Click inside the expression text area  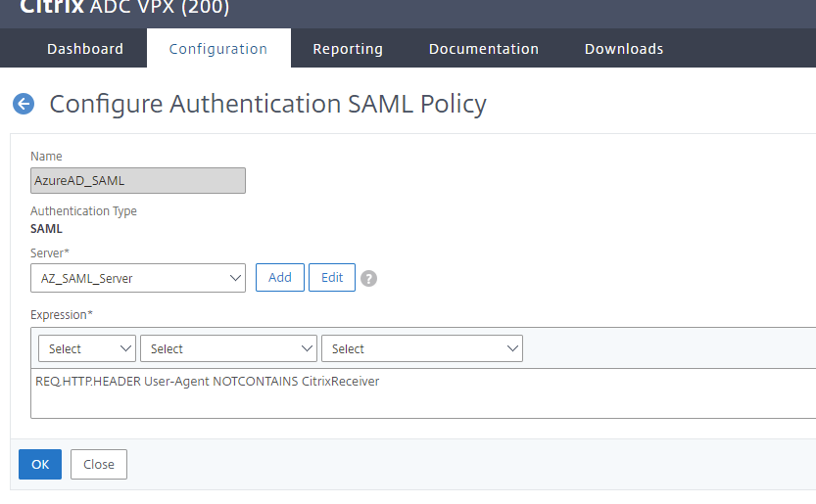423,393
